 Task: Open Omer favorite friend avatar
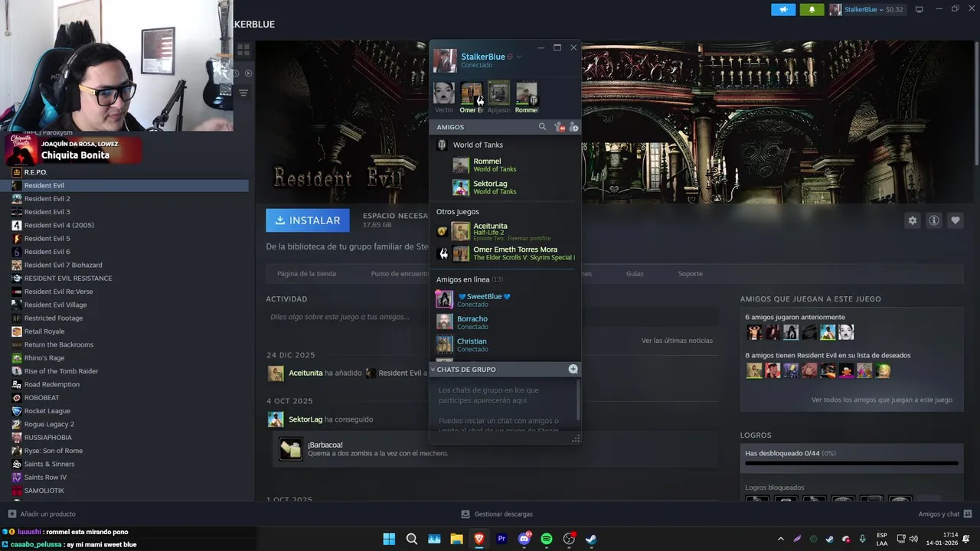472,93
